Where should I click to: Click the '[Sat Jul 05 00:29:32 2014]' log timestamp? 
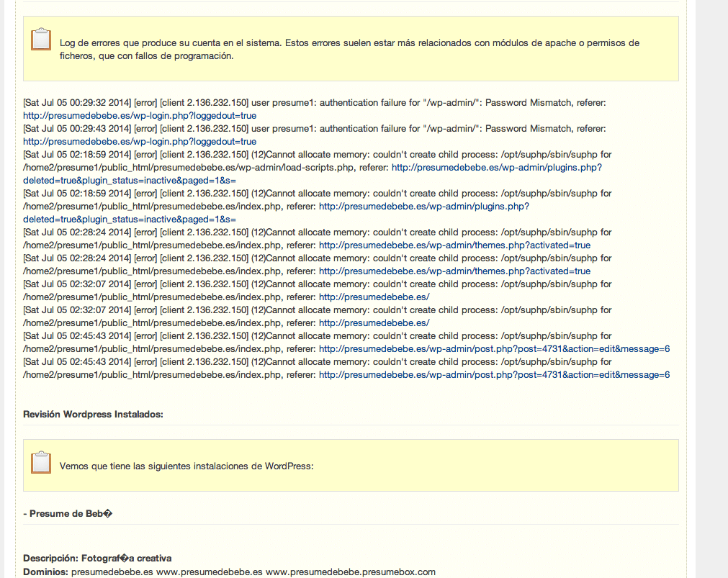[77, 103]
